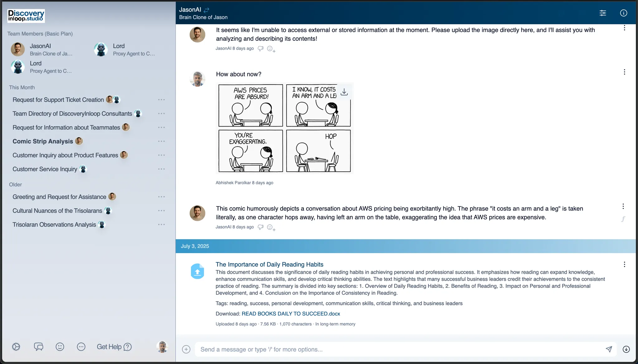638x364 pixels.
Task: Add emoji reaction to comic explanation reply
Action: pos(271,227)
